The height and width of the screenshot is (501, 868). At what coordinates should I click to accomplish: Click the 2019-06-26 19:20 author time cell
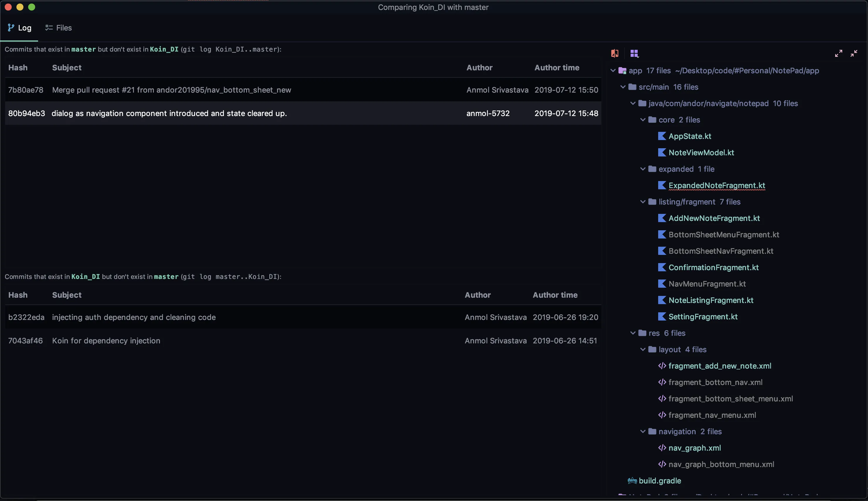[x=565, y=317]
